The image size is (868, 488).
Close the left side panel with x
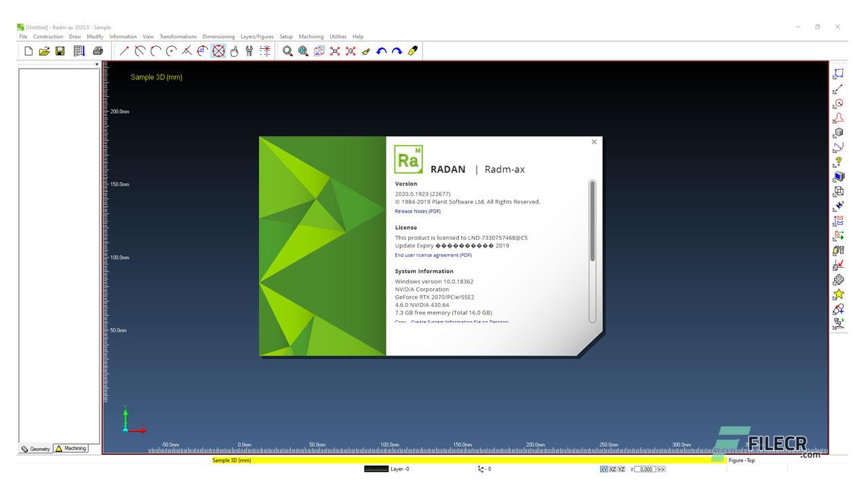[97, 64]
